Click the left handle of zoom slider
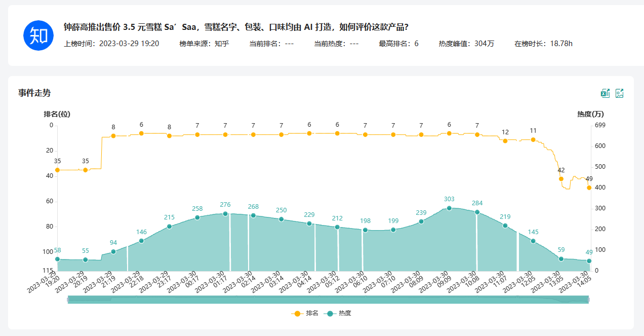Image resolution: width=644 pixels, height=336 pixels. tap(68, 300)
